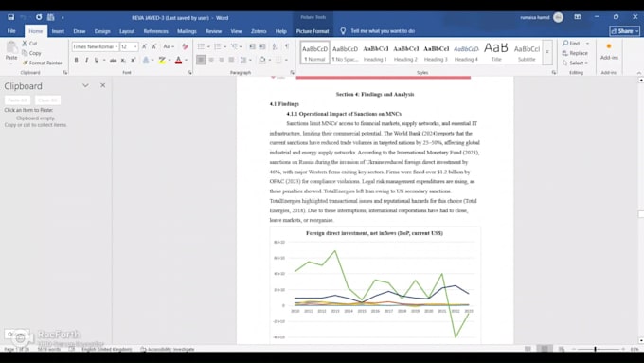Click the Tell me lightbulb search
This screenshot has width=644, height=363.
point(343,31)
